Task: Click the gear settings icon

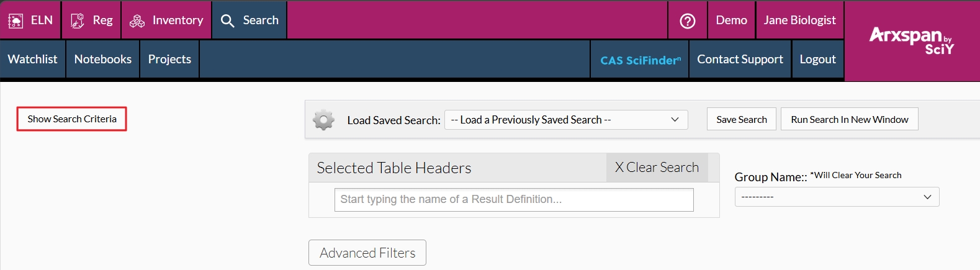Action: click(323, 120)
